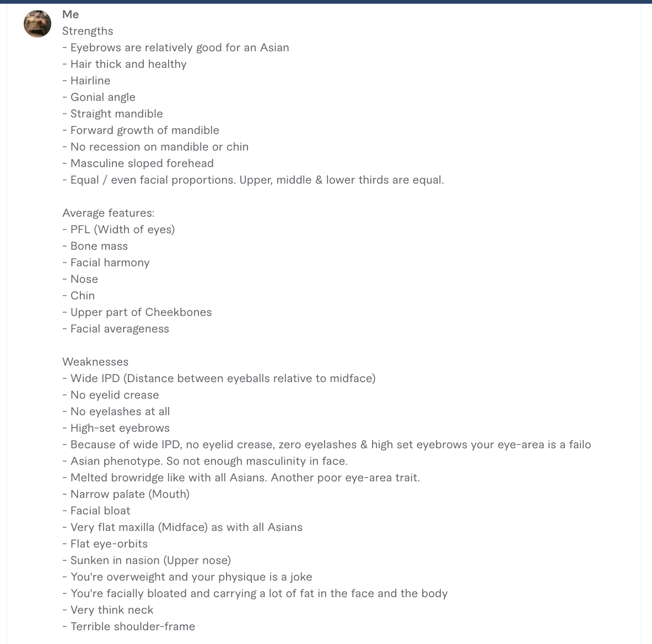This screenshot has width=652, height=644.
Task: Click the "Flat eye-orbits" line
Action: click(105, 544)
